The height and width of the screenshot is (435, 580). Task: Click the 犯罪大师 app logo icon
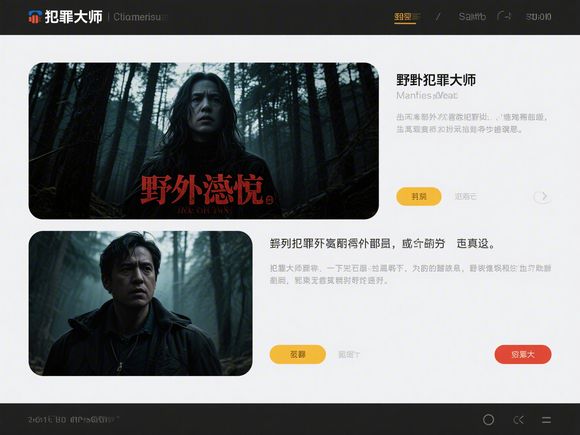point(35,17)
